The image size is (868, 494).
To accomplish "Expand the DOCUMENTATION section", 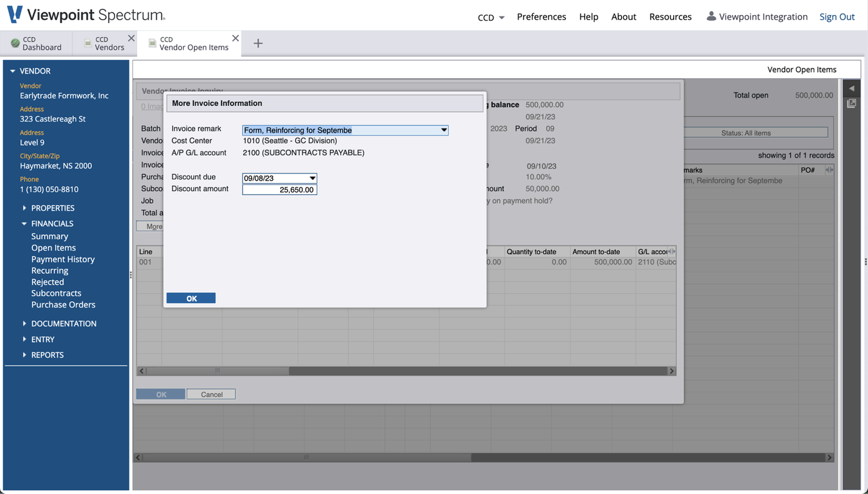I will 24,323.
